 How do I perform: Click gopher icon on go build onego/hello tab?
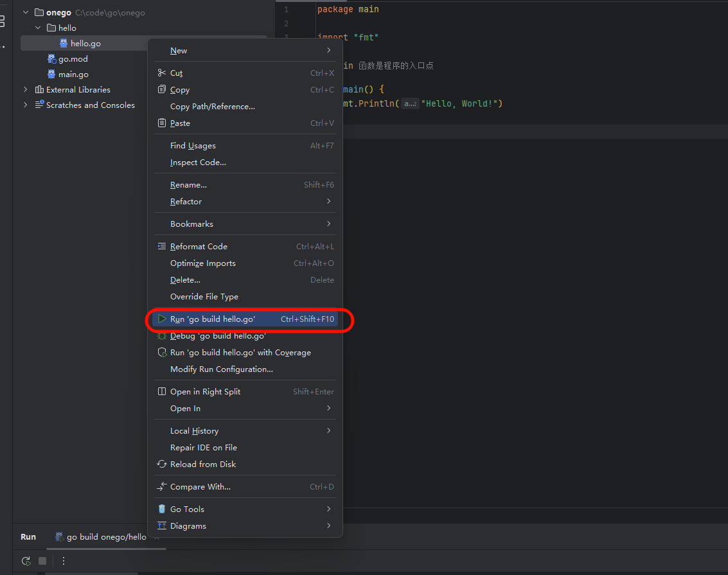pos(59,537)
